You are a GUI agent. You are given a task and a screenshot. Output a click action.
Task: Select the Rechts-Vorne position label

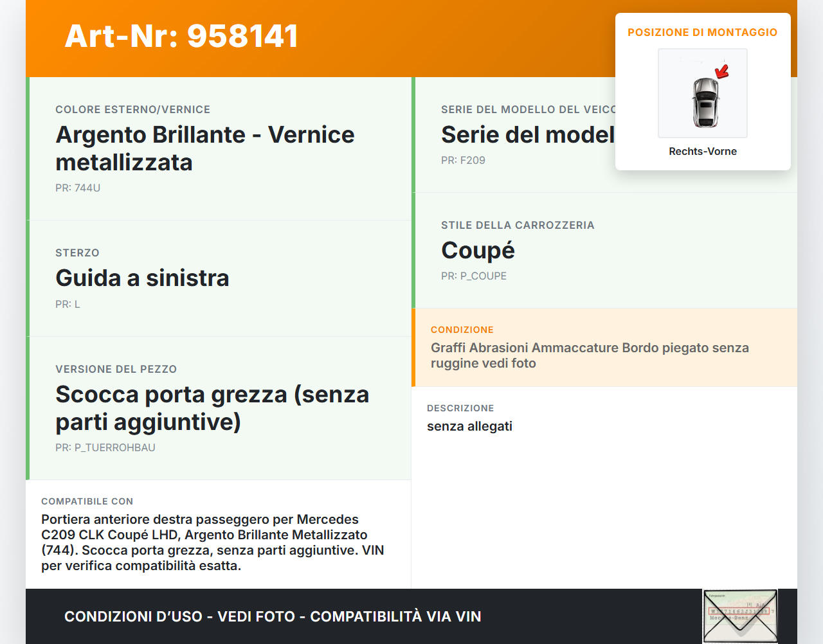pyautogui.click(x=702, y=151)
